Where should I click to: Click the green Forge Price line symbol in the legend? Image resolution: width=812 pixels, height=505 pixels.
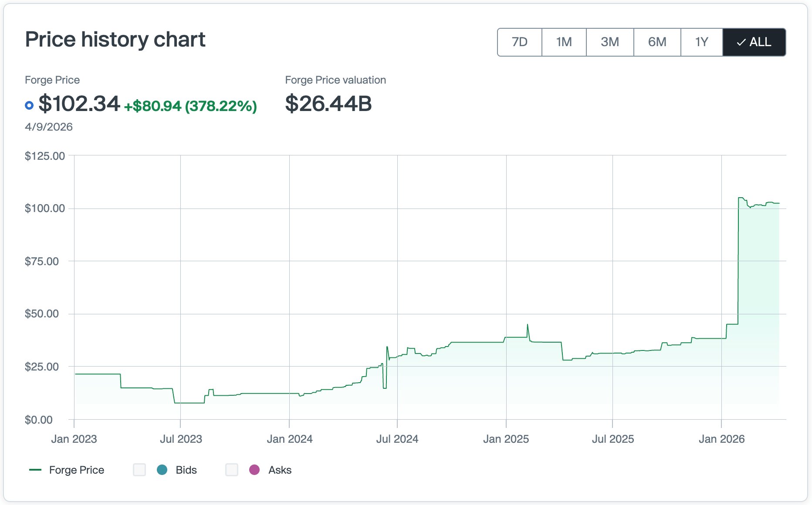[36, 470]
